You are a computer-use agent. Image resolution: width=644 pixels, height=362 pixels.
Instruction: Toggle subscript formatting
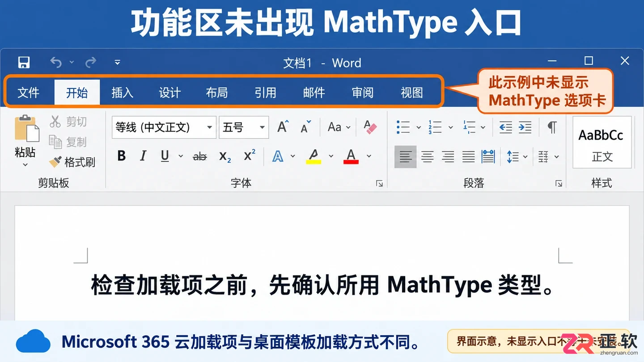[225, 156]
